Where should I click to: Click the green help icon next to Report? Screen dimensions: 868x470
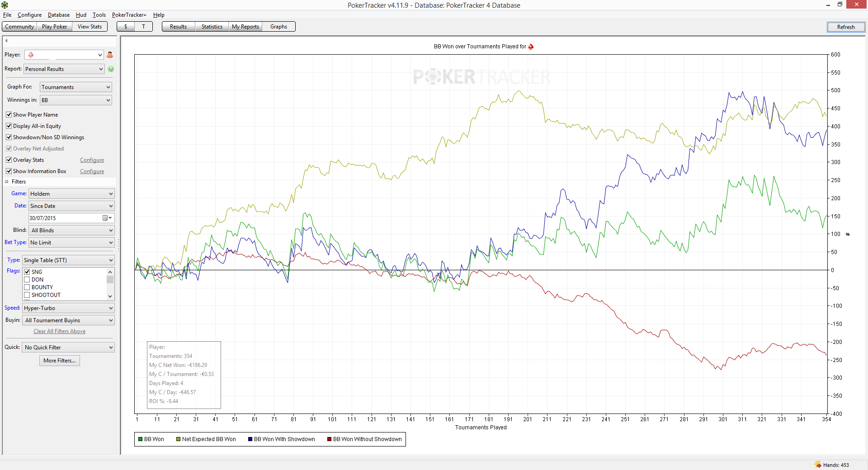[x=111, y=69]
